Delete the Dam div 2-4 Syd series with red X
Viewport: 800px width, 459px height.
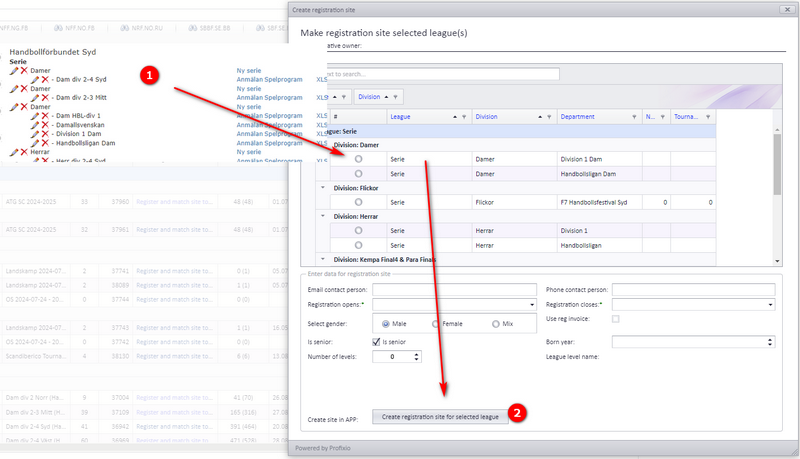45,80
